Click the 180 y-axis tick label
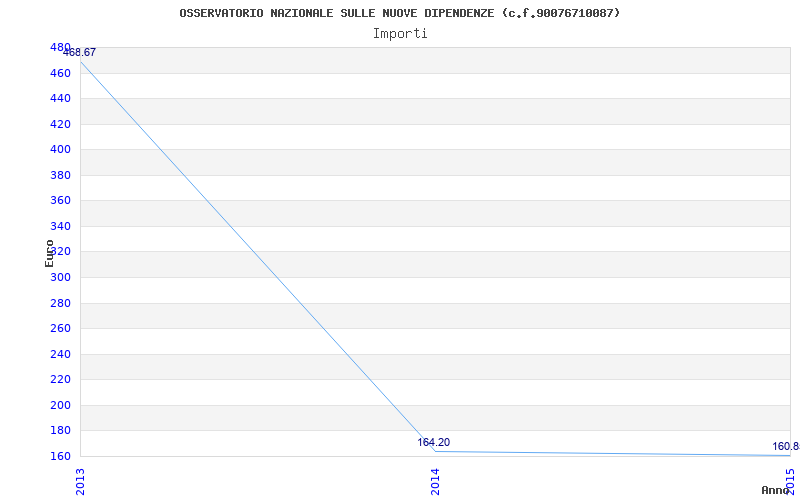800x500 pixels. pyautogui.click(x=60, y=430)
